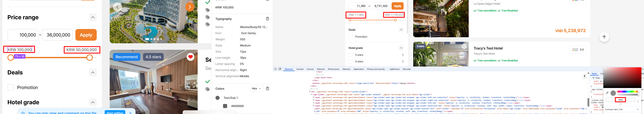Open the Hex color format dropdown
This screenshot has height=114, width=644.
point(256,88)
